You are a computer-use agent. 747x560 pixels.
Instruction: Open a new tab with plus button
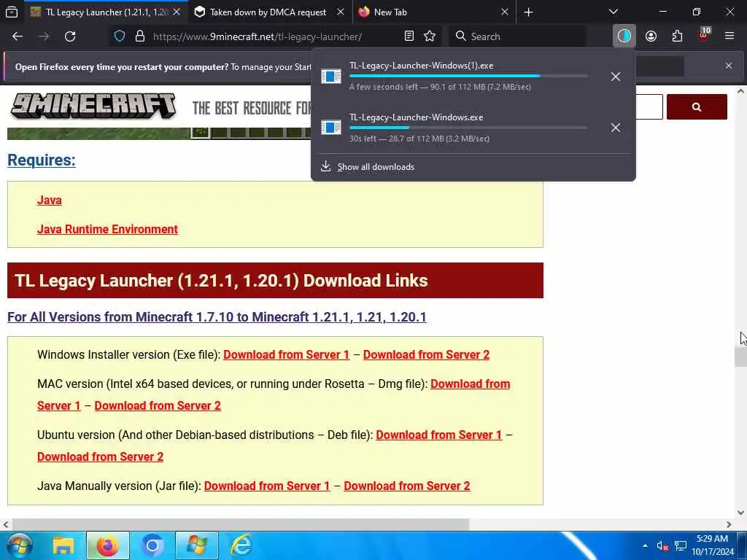[528, 12]
